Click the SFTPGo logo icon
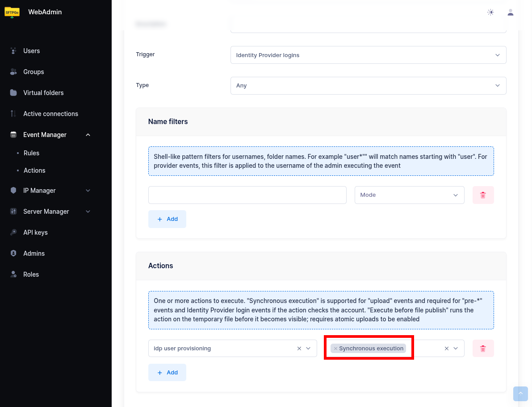532x407 pixels. (12, 12)
